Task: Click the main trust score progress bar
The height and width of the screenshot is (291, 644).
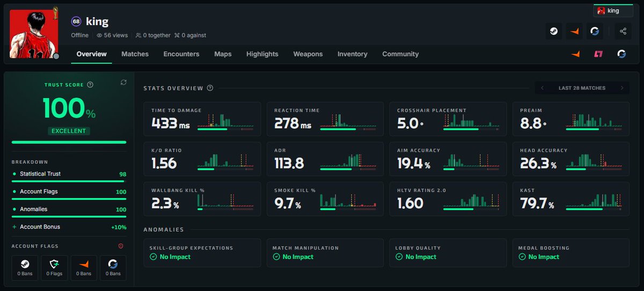Action: [x=69, y=142]
